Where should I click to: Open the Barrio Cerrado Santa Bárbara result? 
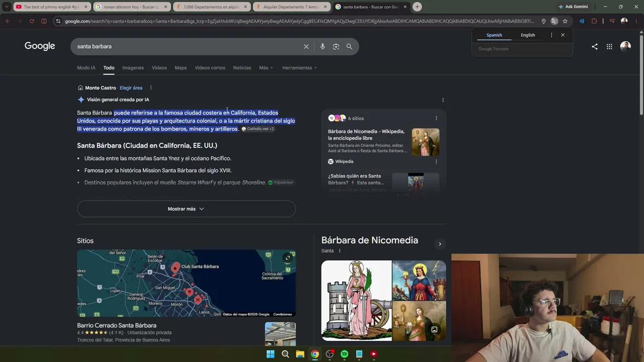click(x=117, y=325)
